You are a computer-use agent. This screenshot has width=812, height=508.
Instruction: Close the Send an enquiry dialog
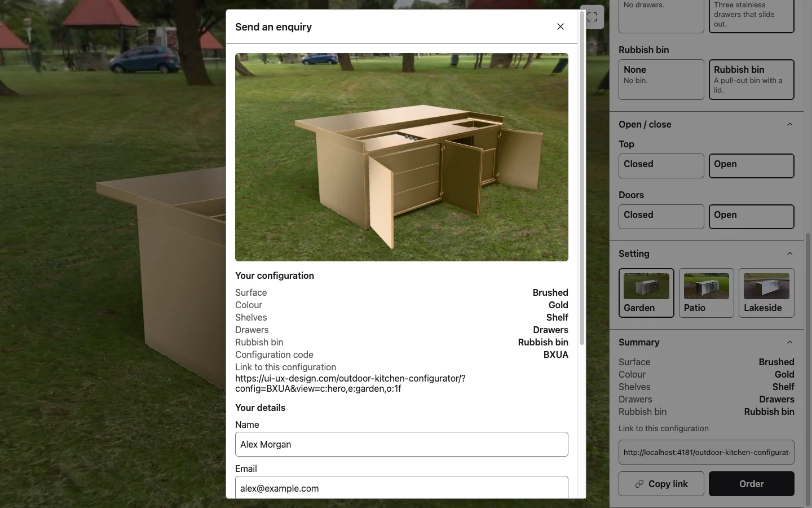(x=561, y=27)
